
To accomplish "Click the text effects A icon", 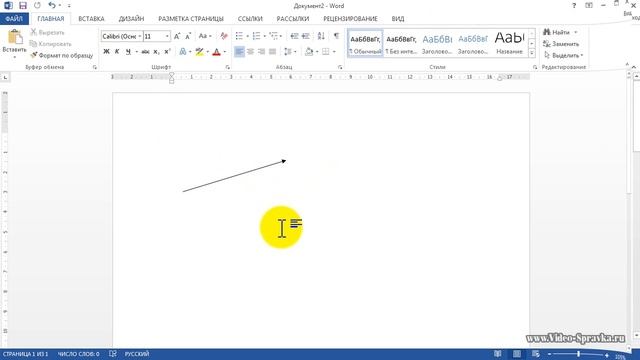I will pos(183,51).
